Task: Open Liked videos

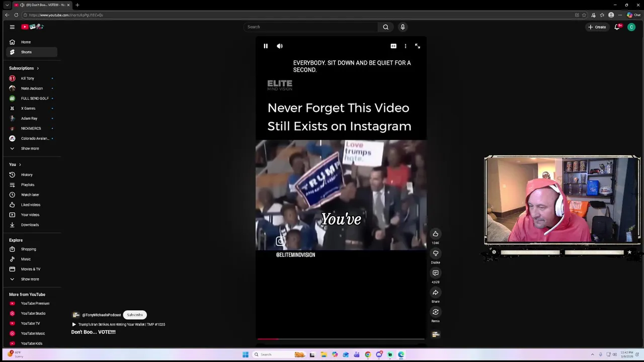Action: point(32,205)
